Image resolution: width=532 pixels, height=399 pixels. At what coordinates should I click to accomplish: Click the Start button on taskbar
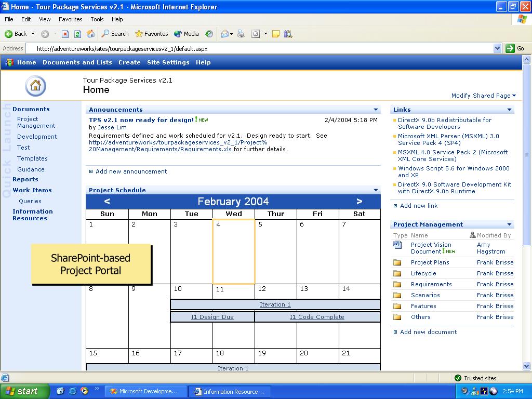[x=25, y=391]
